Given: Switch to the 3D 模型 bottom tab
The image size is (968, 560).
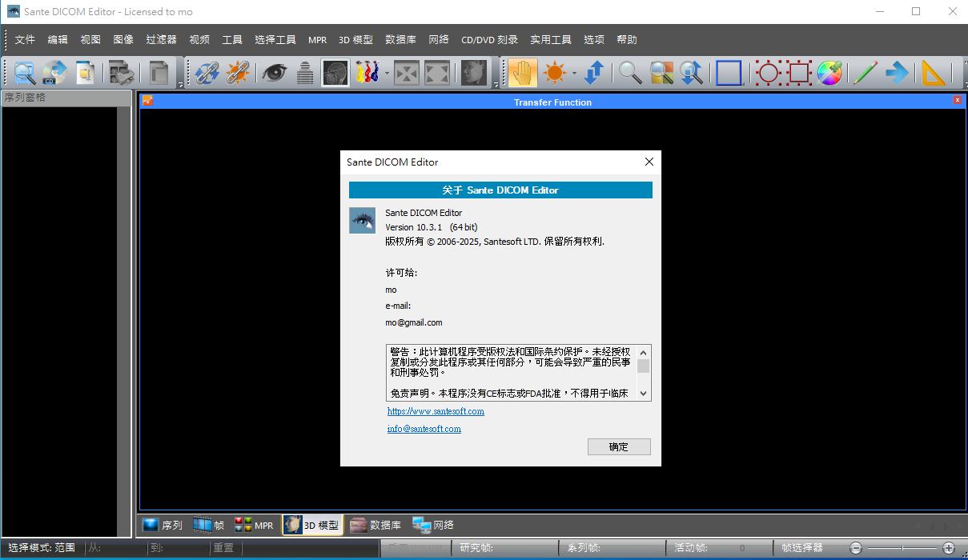Looking at the screenshot, I should (312, 525).
